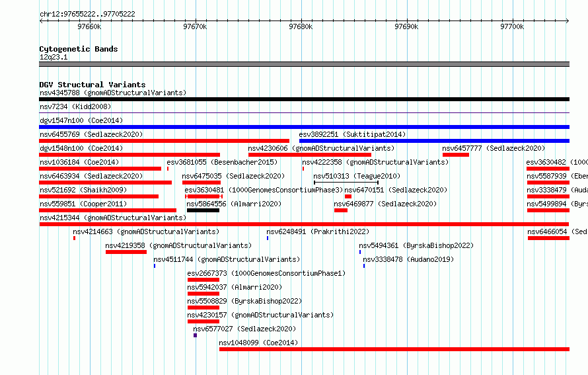Select the nsv510313 black interval line

(x=346, y=183)
